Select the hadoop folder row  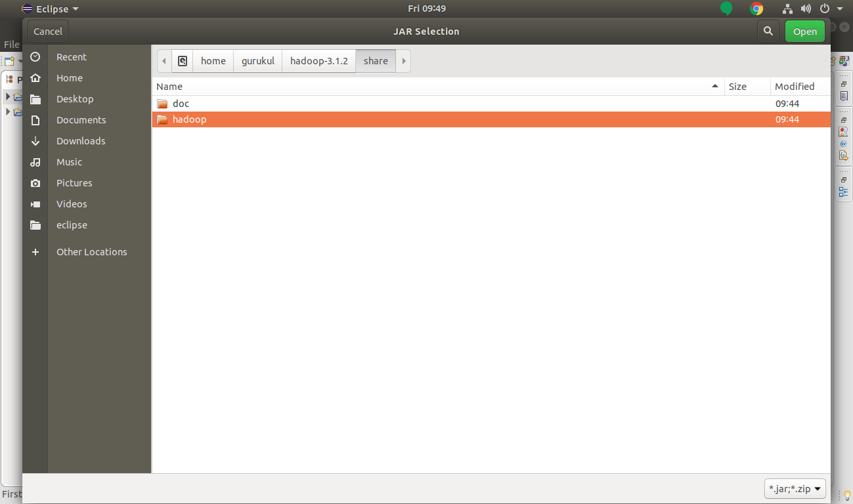(491, 119)
